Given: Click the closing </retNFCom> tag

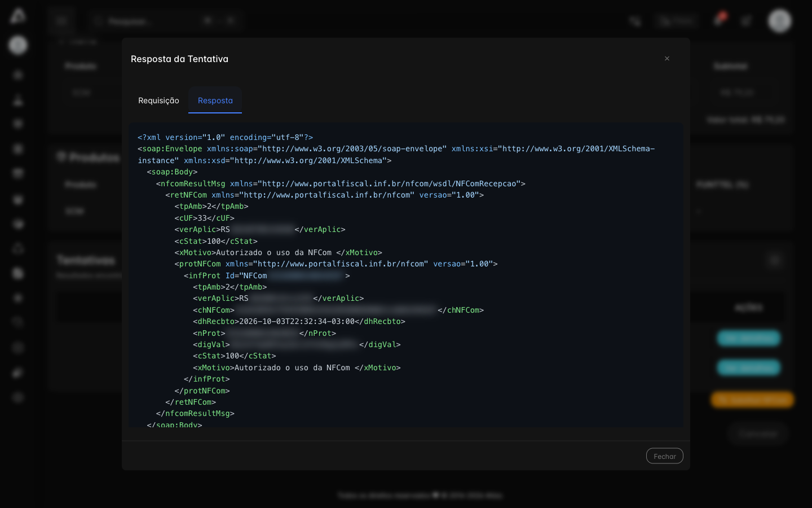Looking at the screenshot, I should click(191, 402).
